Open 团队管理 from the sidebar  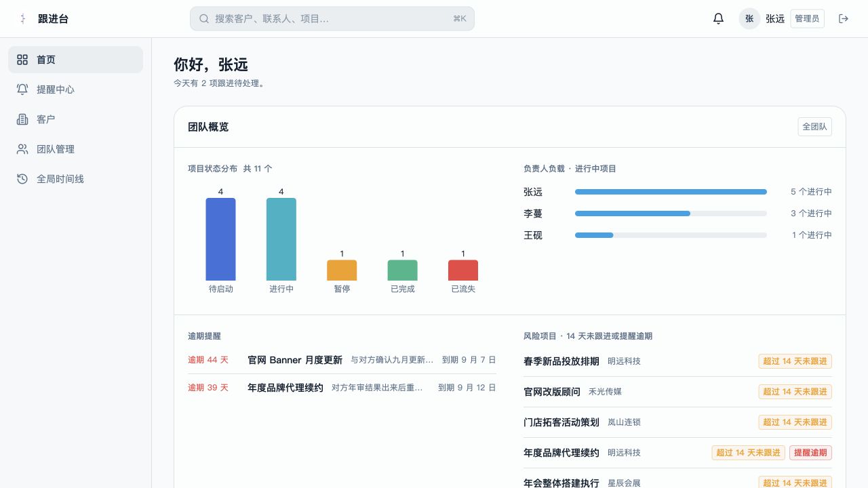[75, 149]
